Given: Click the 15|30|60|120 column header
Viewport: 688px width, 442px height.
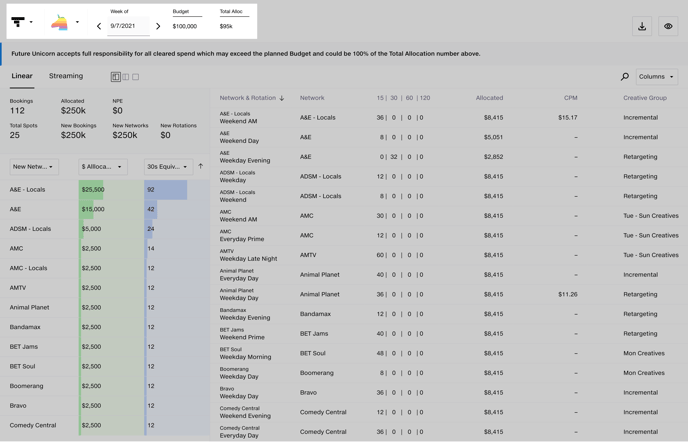Looking at the screenshot, I should pos(403,98).
